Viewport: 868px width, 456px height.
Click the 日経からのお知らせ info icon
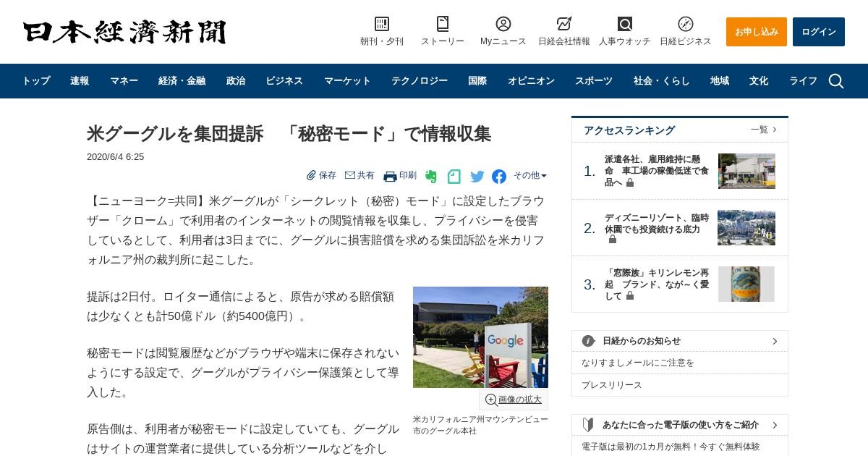[589, 341]
